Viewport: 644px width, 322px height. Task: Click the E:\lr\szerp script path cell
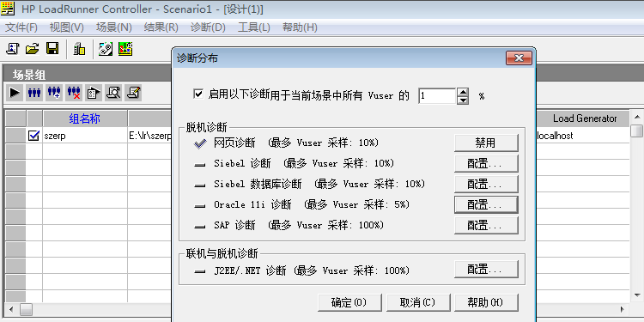tap(149, 135)
